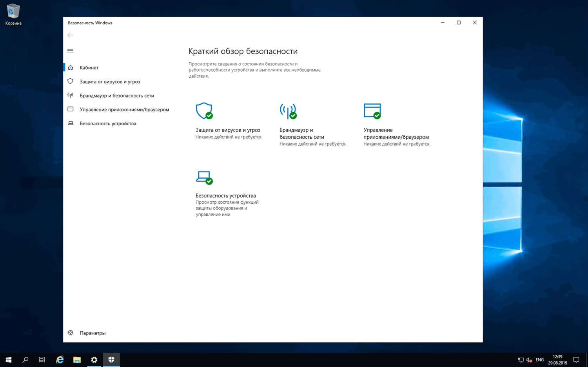Viewport: 588px width, 367px height.
Task: Click the ENG language indicator
Action: [540, 360]
